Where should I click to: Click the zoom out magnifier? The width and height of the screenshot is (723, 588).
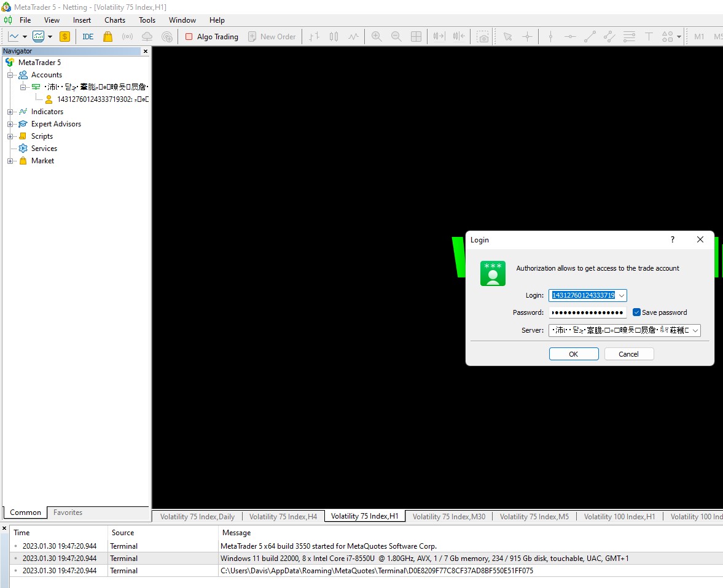tap(396, 36)
